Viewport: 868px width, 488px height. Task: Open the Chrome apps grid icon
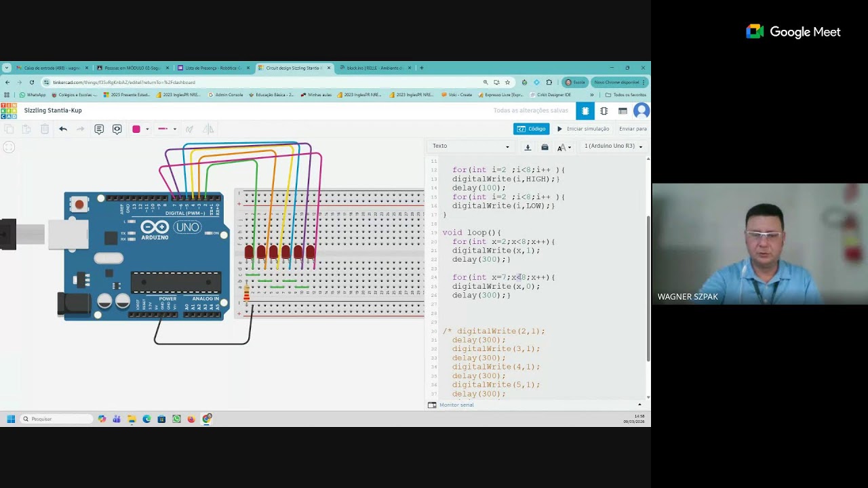7,95
